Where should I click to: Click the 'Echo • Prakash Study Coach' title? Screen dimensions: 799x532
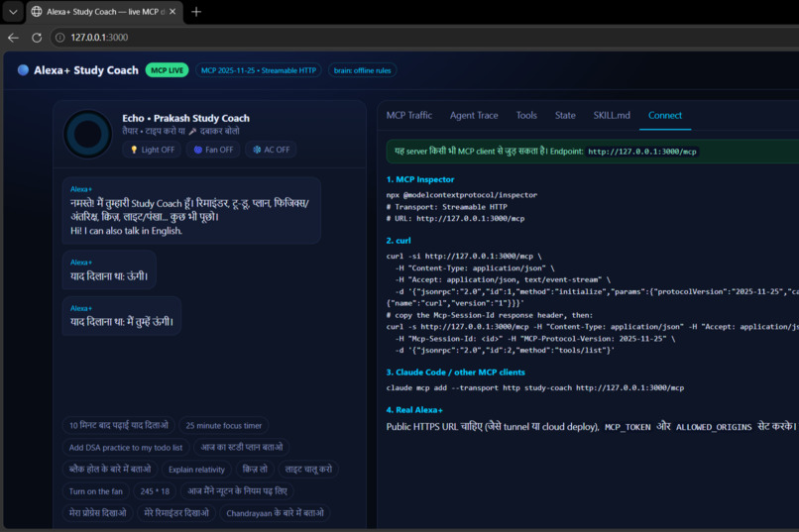[186, 118]
